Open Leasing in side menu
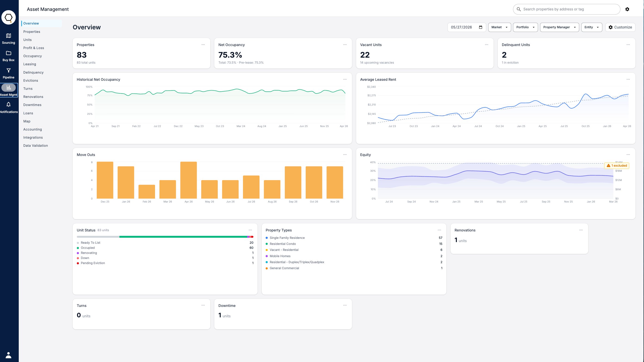This screenshot has height=362, width=644. click(x=29, y=64)
